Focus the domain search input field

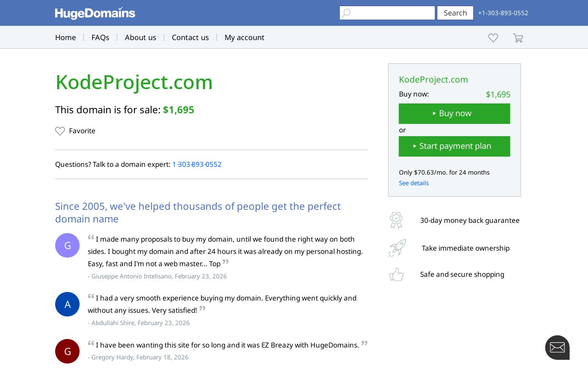coord(387,13)
